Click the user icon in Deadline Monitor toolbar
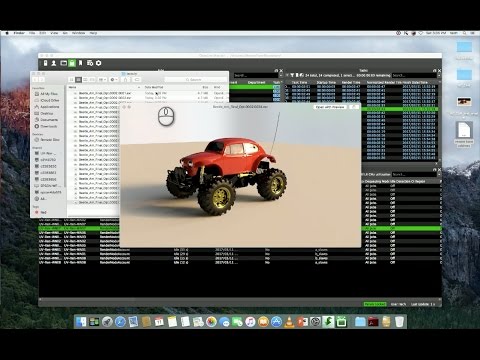The image size is (480, 360). coord(54,63)
